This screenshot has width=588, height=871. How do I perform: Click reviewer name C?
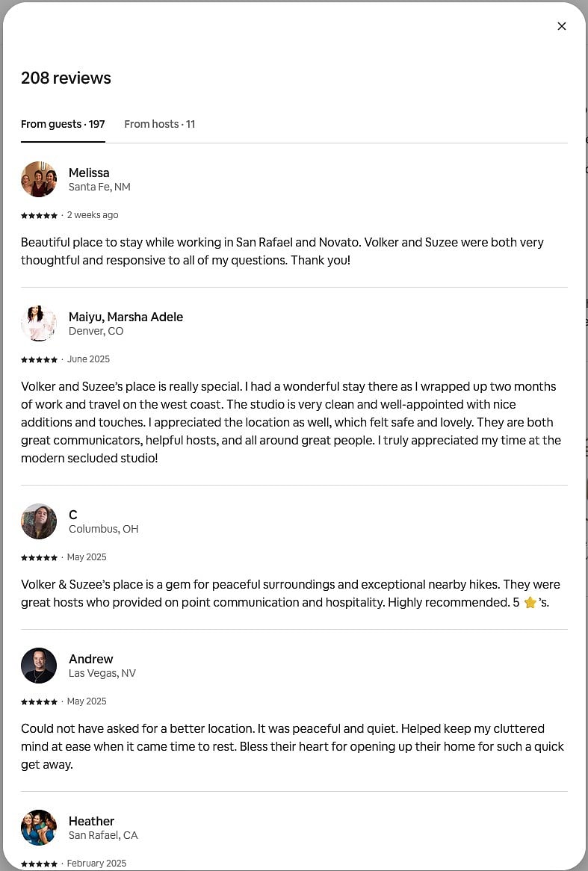click(x=72, y=515)
